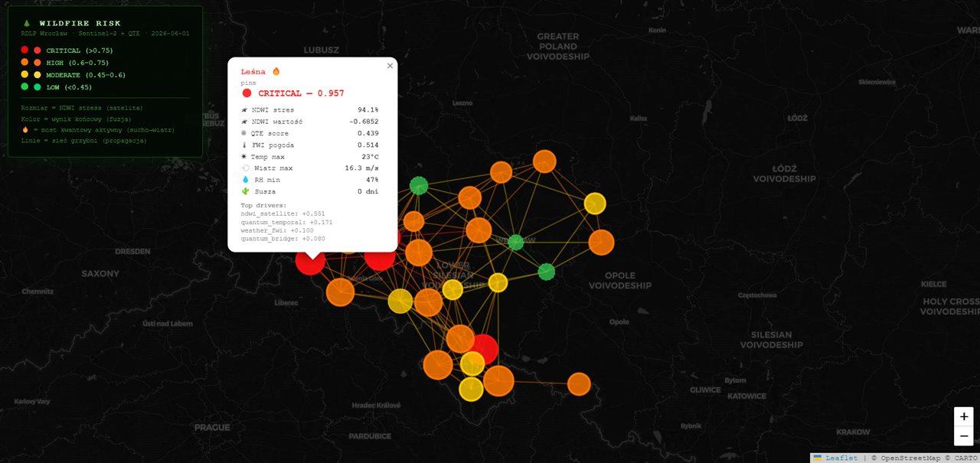Image resolution: width=980 pixels, height=463 pixels.
Task: Select the orange marker nearest Opole Voivodeship label
Action: click(x=601, y=242)
